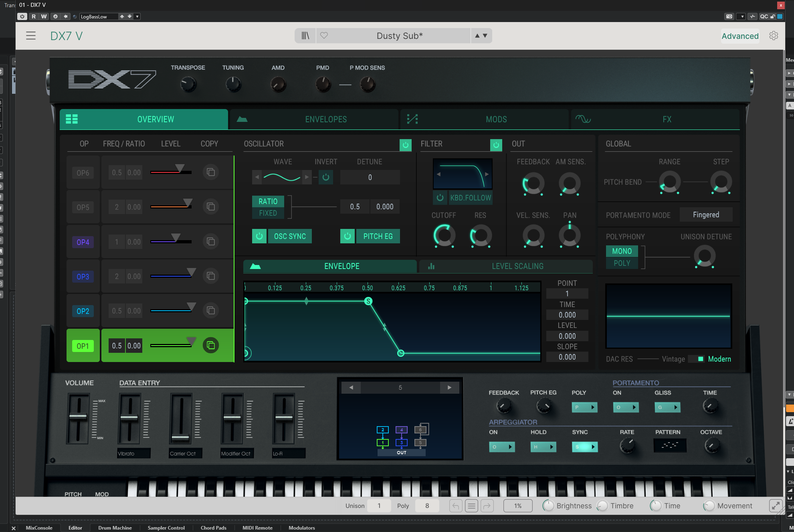Open the settings gear icon
794x532 pixels.
[x=774, y=36]
